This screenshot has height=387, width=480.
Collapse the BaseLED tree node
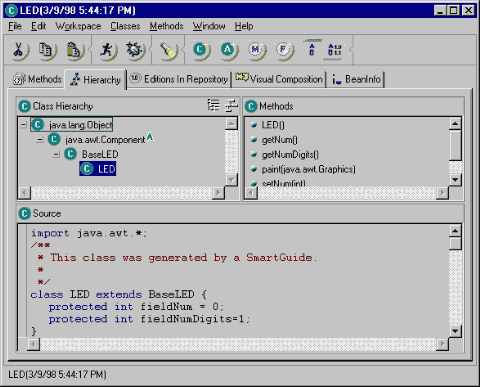pos(56,154)
